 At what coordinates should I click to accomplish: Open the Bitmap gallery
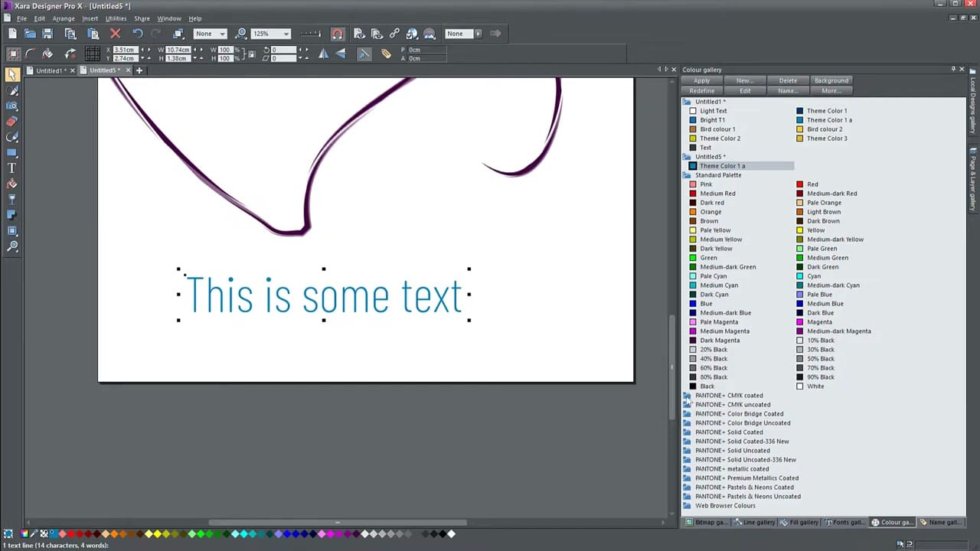click(x=708, y=522)
